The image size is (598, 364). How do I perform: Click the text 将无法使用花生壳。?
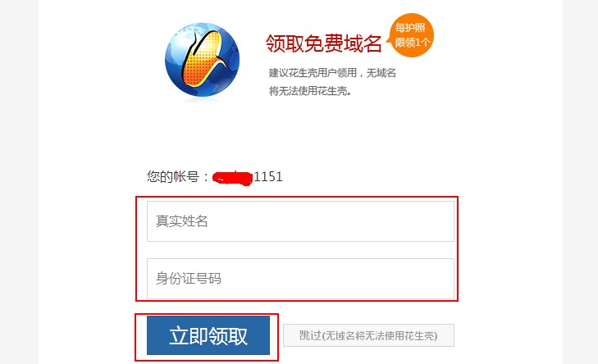[x=310, y=91]
